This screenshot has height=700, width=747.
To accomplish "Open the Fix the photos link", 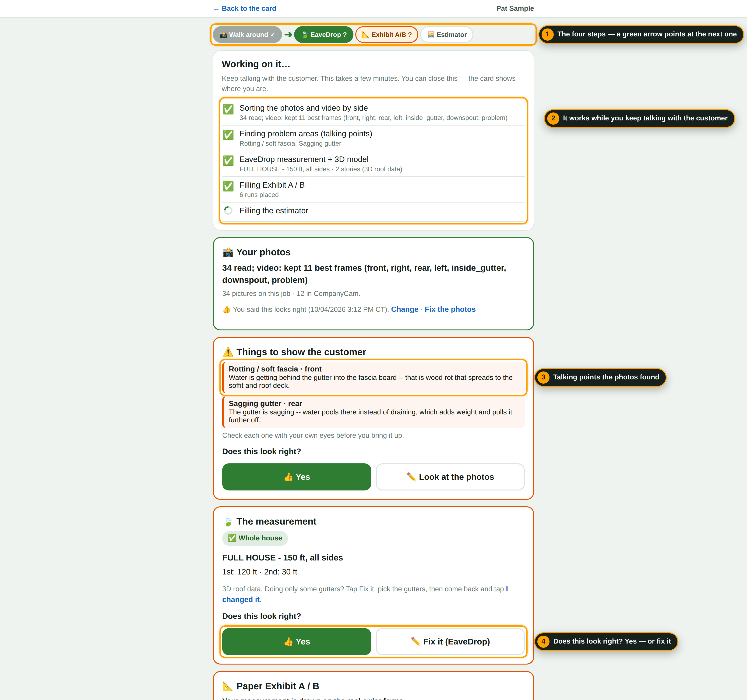I will (450, 309).
